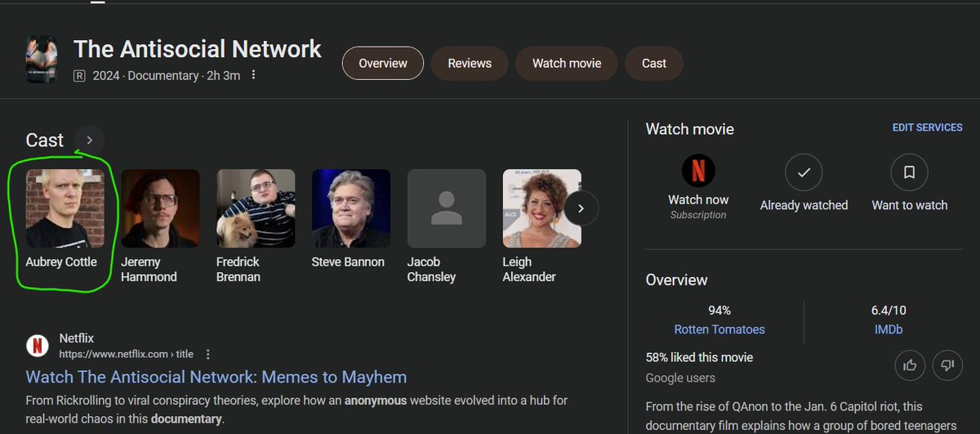
Task: Select Aubrey Cottle cast photo
Action: [x=65, y=208]
